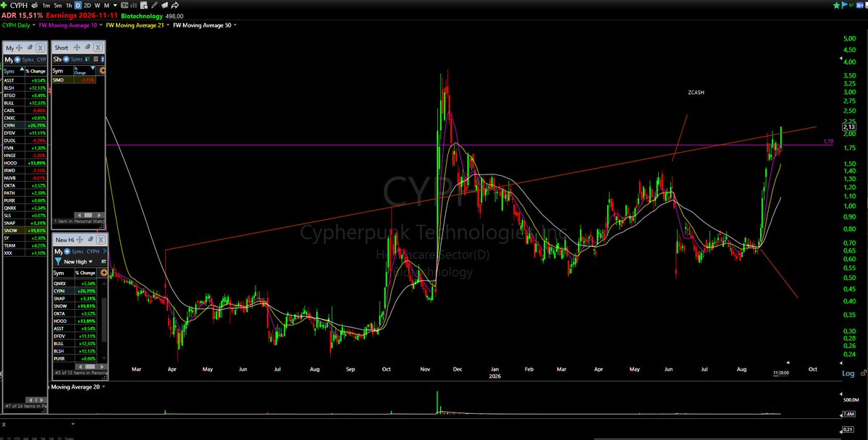The height and width of the screenshot is (440, 868).
Task: Switch chart to 1h timeframe
Action: coord(69,6)
